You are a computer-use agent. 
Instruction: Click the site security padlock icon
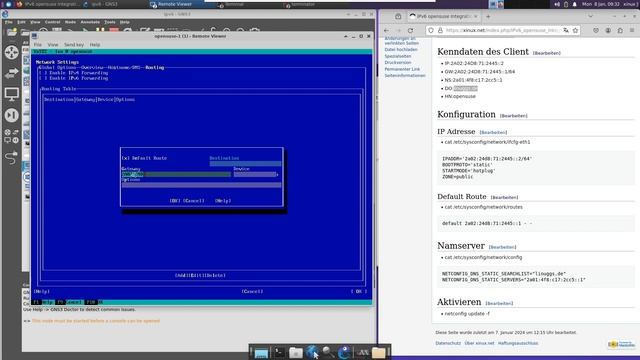(440, 31)
